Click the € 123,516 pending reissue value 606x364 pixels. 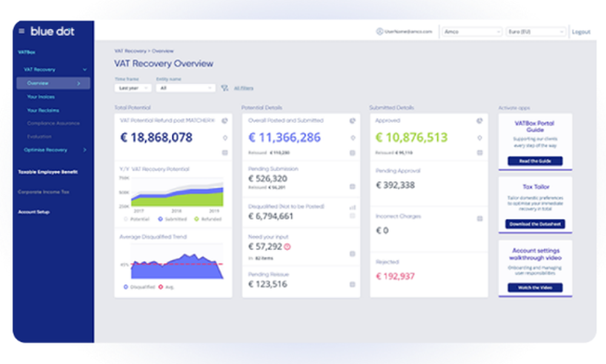click(267, 285)
